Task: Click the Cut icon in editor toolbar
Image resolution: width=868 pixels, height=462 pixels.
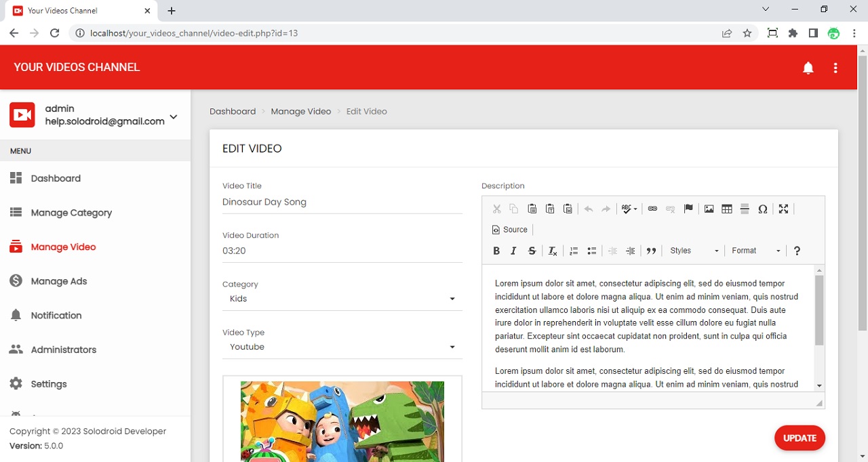Action: click(x=496, y=209)
